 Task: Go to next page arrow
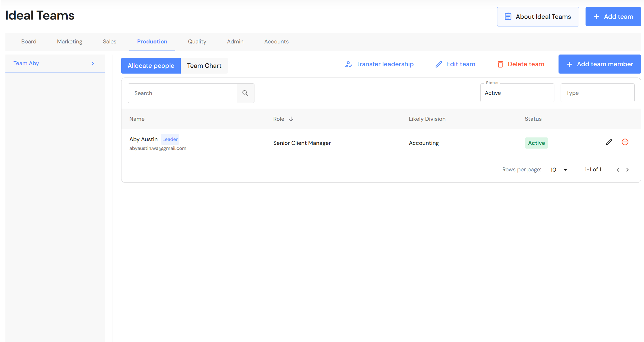[x=627, y=170]
